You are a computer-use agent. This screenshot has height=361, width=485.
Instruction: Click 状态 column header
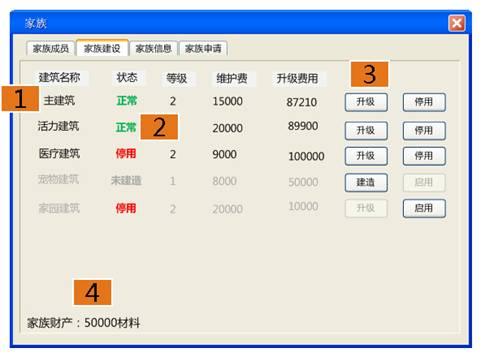click(x=127, y=78)
